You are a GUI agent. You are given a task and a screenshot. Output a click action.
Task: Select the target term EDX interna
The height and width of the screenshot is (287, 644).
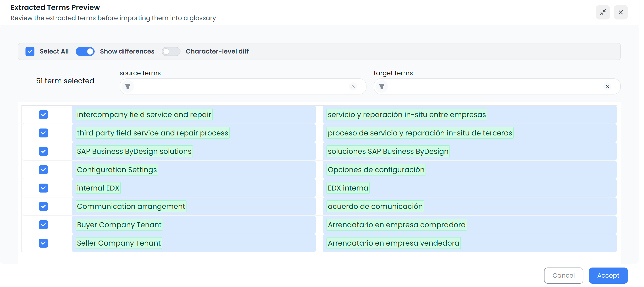point(348,188)
